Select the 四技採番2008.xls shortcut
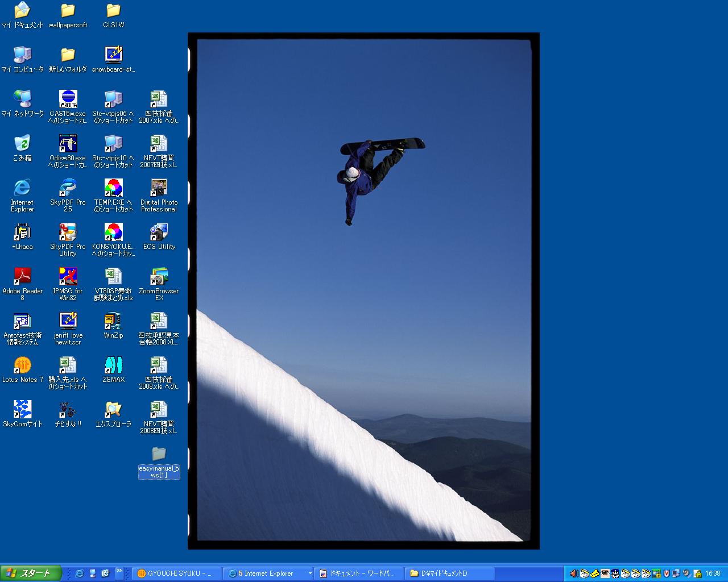The image size is (728, 582). 159,373
